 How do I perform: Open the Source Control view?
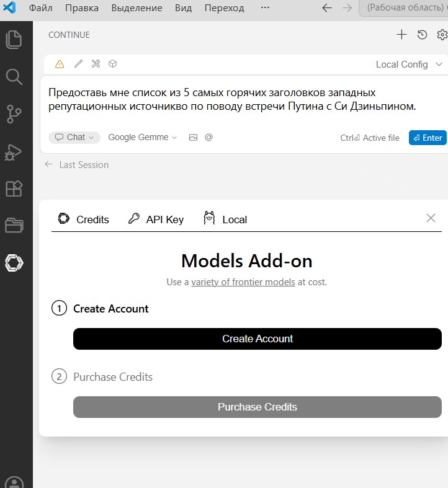14,114
